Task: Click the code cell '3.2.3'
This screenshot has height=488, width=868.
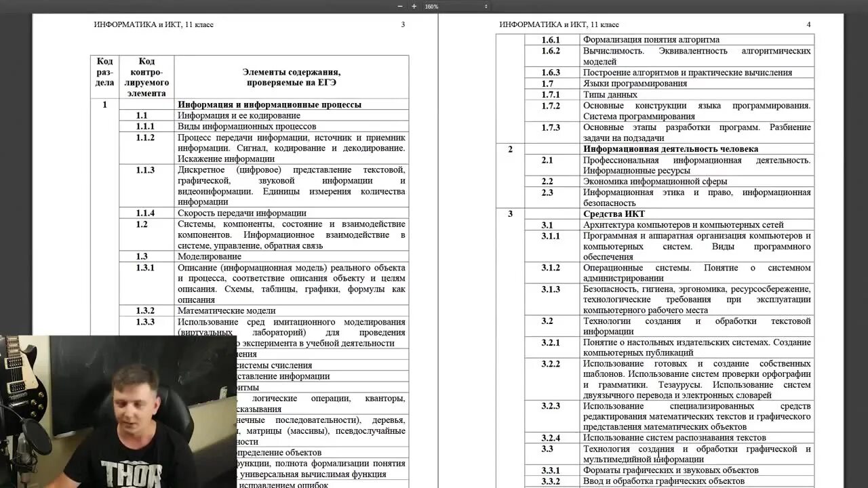Action: tap(551, 406)
